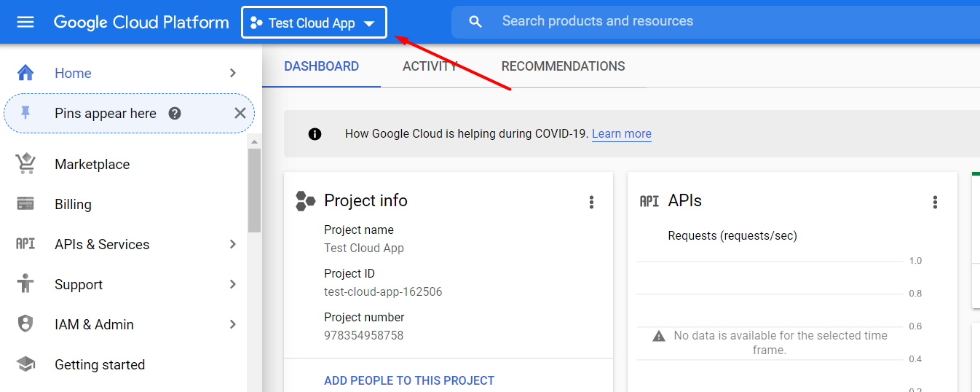The image size is (980, 392).
Task: Expand the IAM & Admin submenu arrow
Action: point(233,324)
